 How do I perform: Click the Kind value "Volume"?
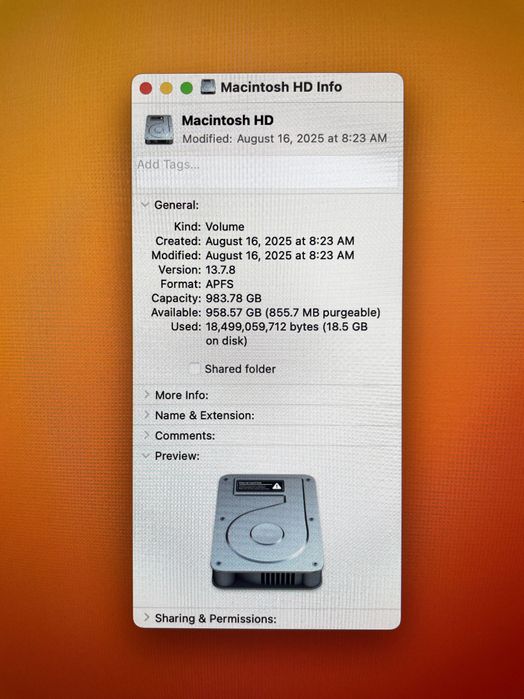[225, 226]
